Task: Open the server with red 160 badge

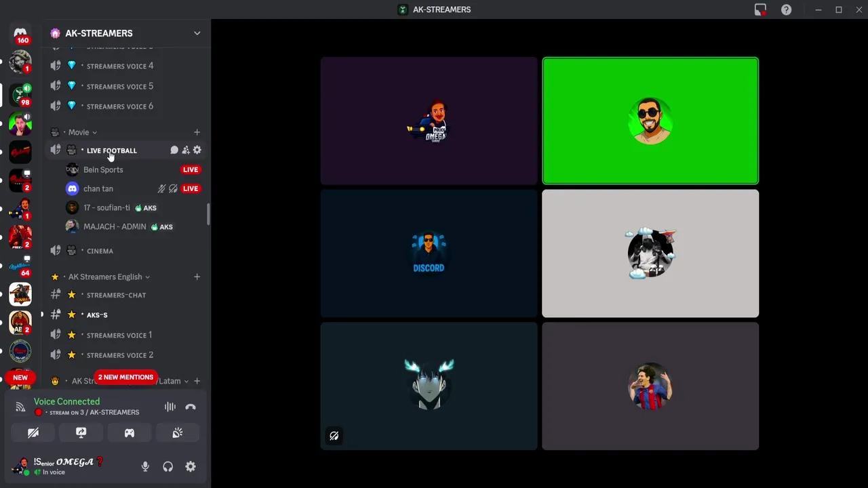Action: pos(20,33)
